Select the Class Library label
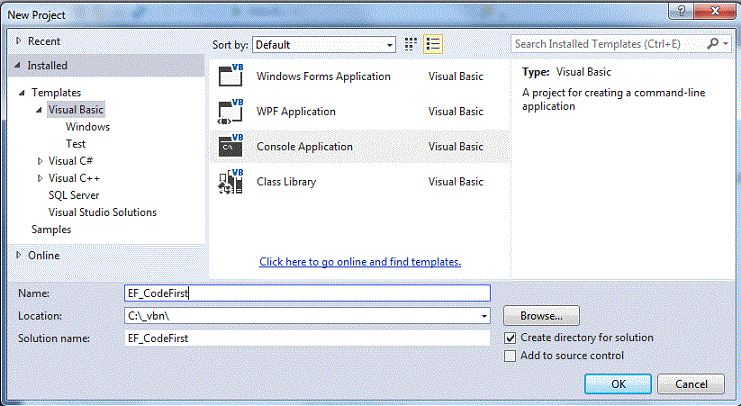This screenshot has height=406, width=741. point(286,182)
